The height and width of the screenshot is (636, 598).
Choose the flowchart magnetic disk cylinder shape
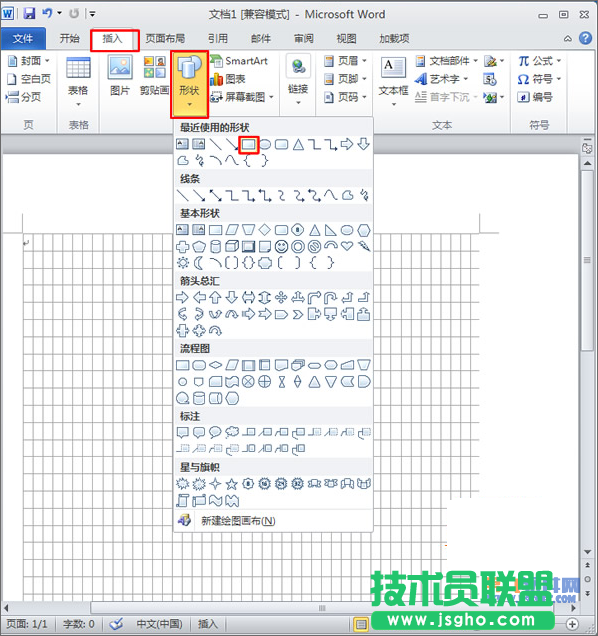pos(199,399)
